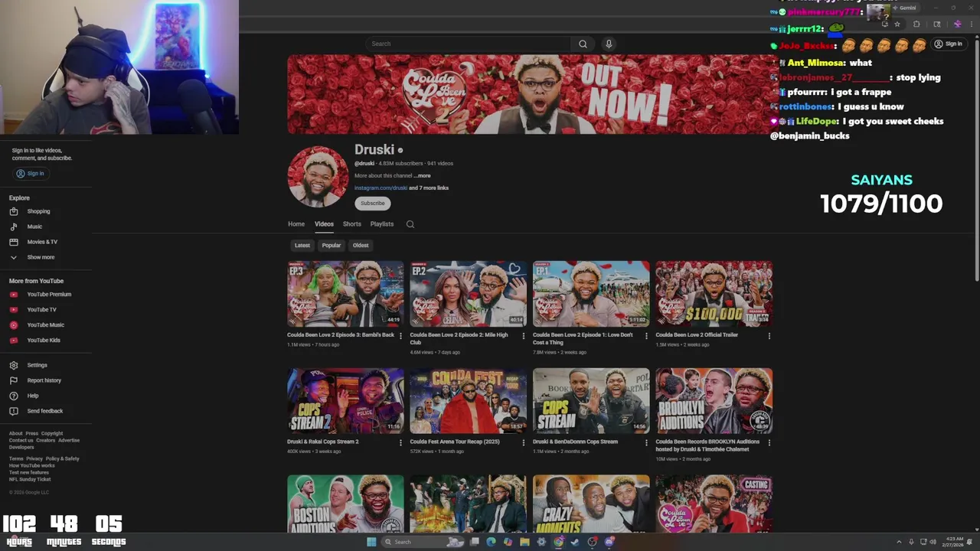980x551 pixels.
Task: Click Druski & Rakai Cops Stream 2 title
Action: pyautogui.click(x=323, y=442)
